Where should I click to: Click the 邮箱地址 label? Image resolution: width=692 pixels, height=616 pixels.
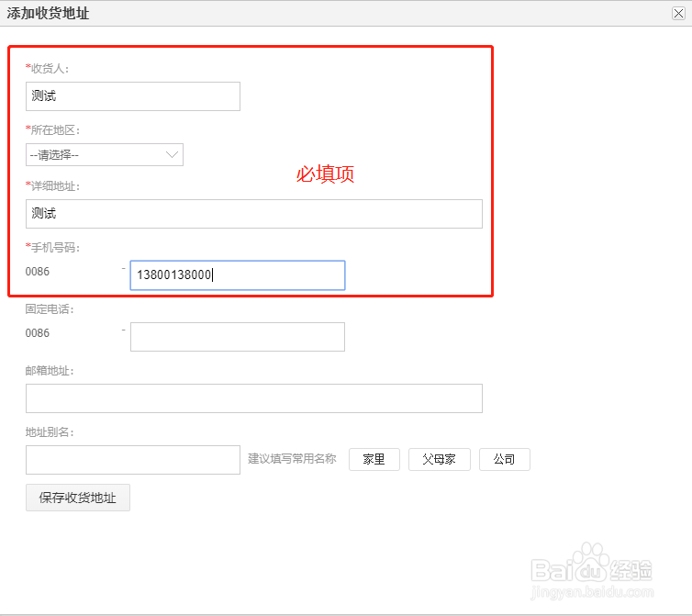[x=50, y=371]
